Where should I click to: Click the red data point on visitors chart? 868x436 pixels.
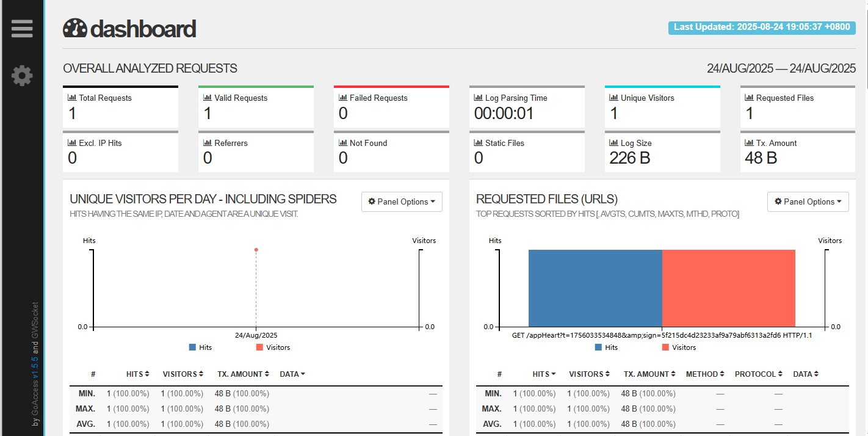(256, 250)
